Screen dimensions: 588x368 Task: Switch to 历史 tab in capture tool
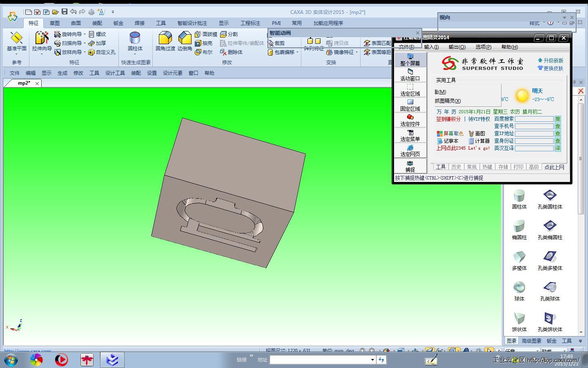[456, 167]
